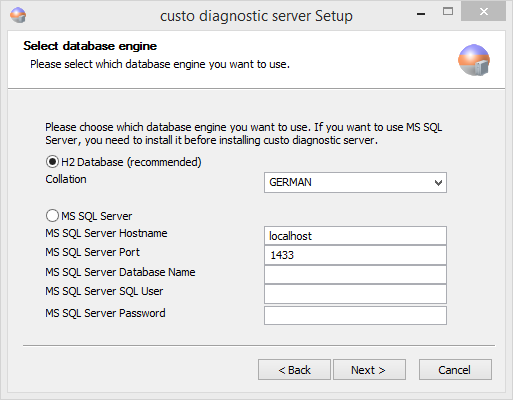
Task: Click the custo diagnostic server Setup title text
Action: point(256,16)
